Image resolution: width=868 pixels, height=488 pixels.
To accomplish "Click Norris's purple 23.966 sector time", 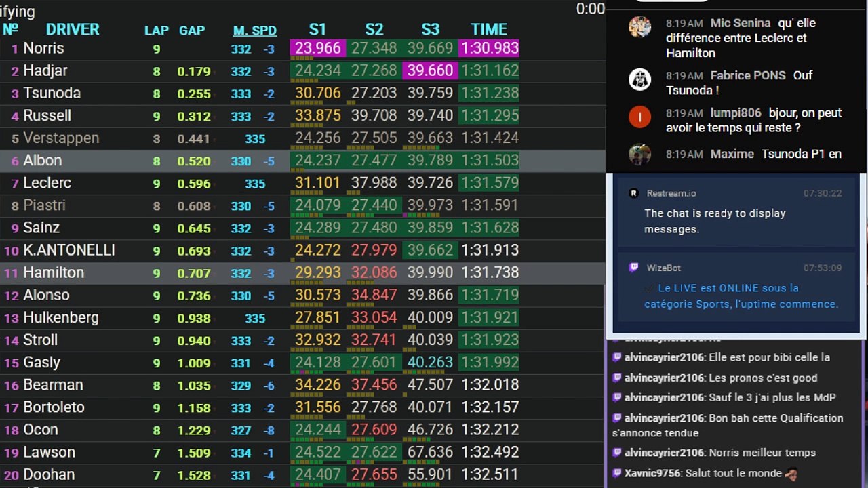I will pyautogui.click(x=318, y=48).
